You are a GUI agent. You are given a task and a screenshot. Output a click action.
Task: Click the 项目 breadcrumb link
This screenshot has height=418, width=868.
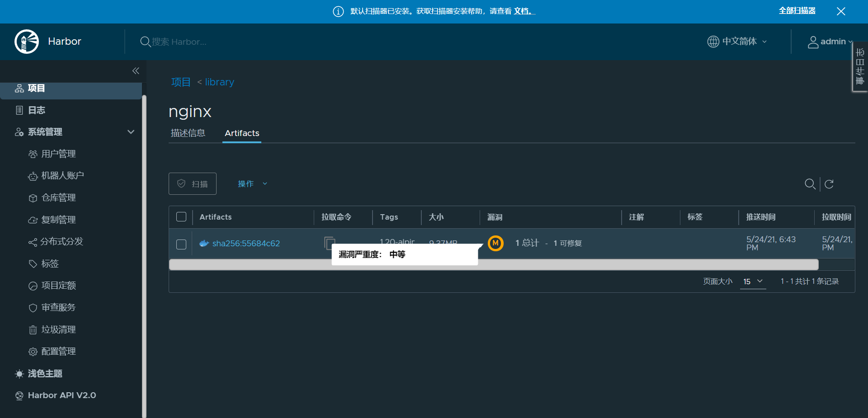(x=181, y=82)
